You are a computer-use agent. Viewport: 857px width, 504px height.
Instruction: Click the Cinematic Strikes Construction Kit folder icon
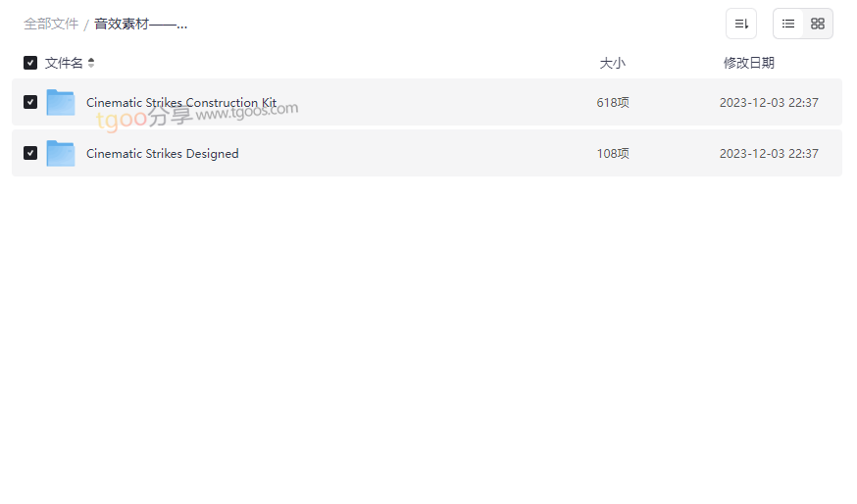(61, 102)
